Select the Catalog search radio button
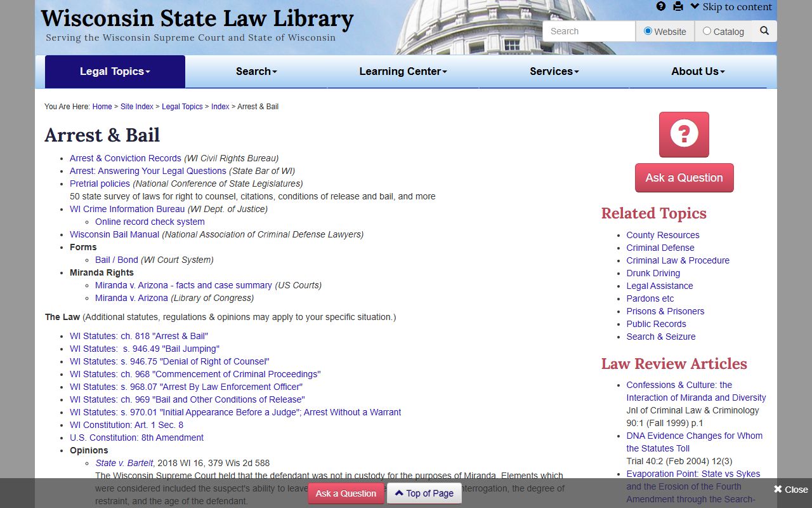Screen dimensions: 812x508 (707, 30)
